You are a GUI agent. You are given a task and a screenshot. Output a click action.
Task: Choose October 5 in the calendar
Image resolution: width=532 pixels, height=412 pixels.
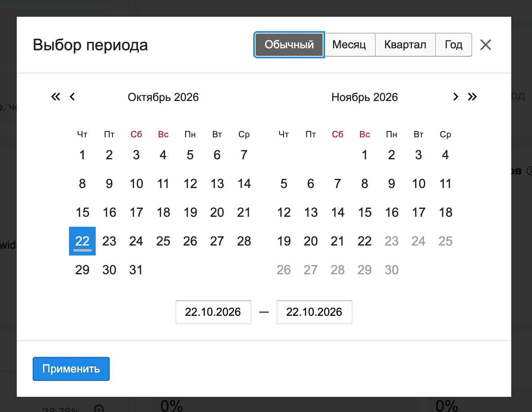(190, 155)
